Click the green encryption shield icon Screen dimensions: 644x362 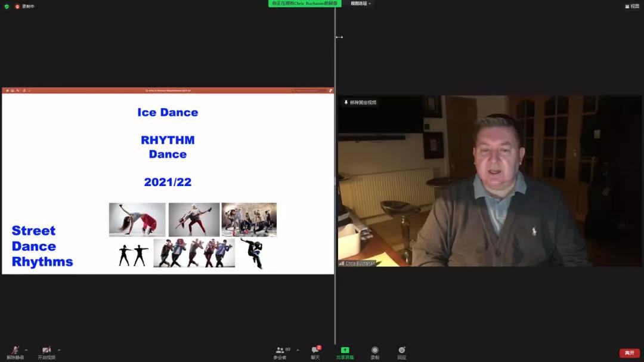pyautogui.click(x=7, y=7)
